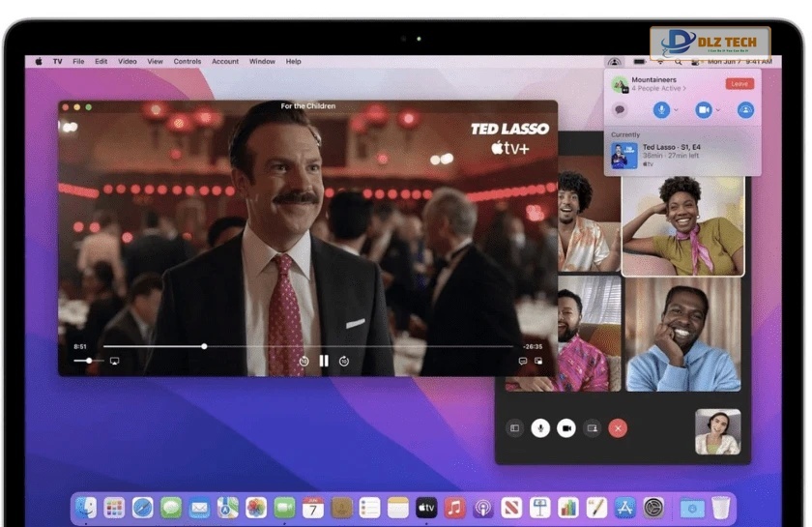End the FaceTime call with the red button
812x527 pixels.
click(619, 427)
